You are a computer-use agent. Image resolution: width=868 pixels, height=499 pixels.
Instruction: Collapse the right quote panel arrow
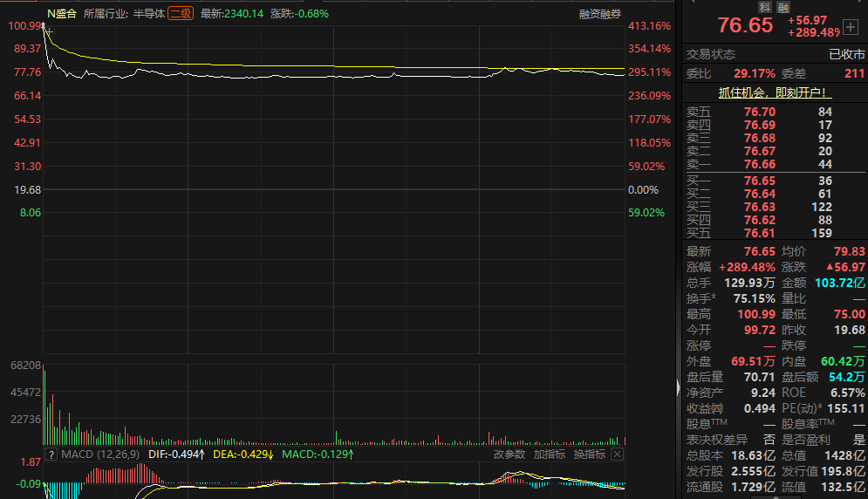(x=679, y=386)
